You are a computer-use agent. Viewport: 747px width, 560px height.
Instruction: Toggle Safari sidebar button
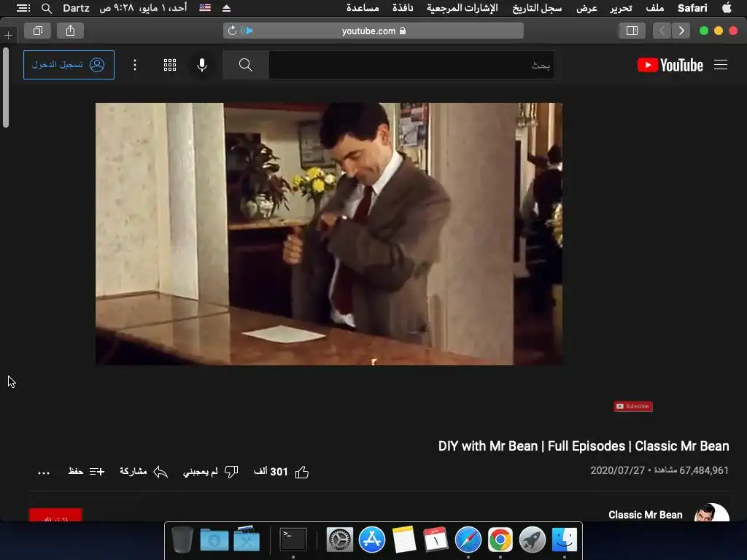[x=632, y=31]
